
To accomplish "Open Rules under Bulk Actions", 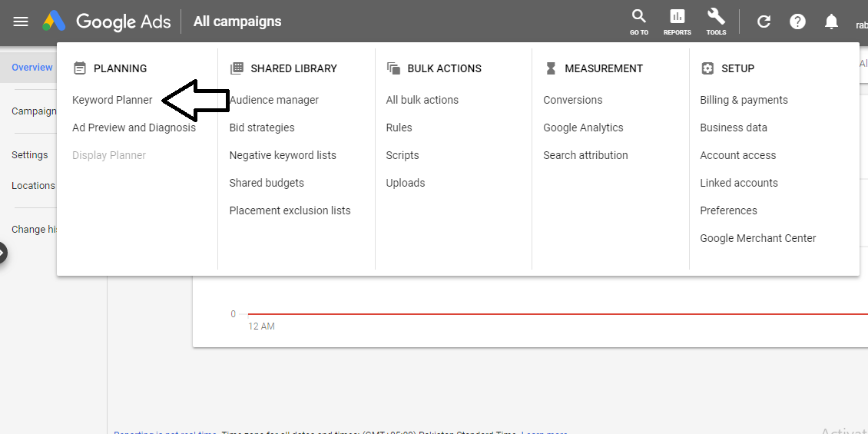I will pos(399,128).
